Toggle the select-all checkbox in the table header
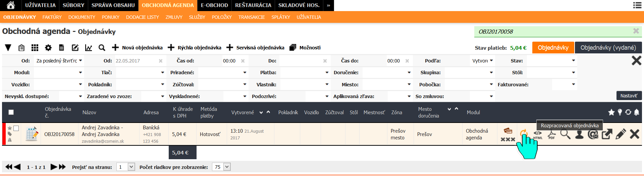This screenshot has width=644, height=176. tap(11, 112)
